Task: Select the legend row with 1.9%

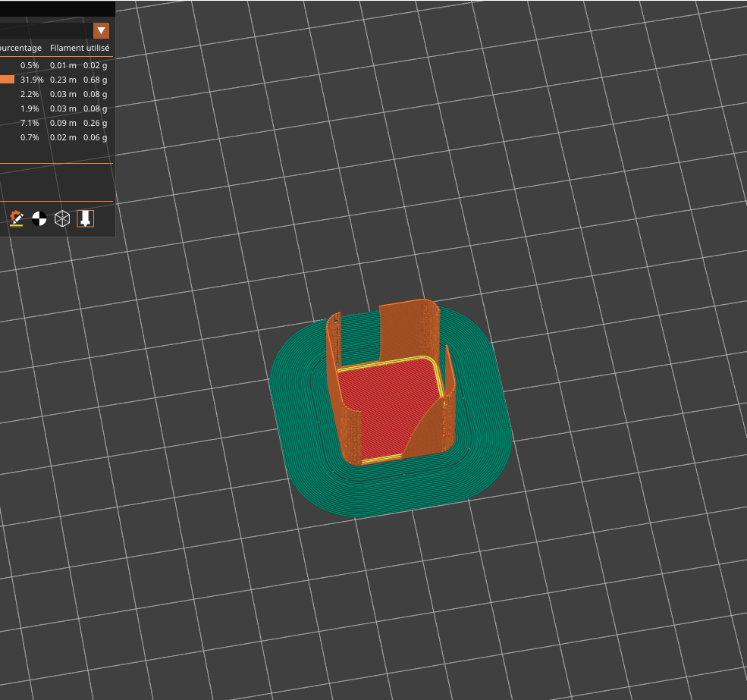Action: [56, 108]
